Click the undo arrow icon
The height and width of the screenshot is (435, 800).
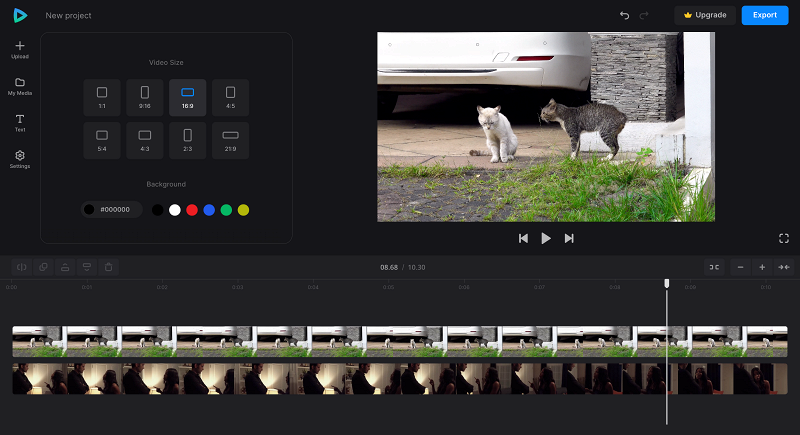(x=624, y=15)
